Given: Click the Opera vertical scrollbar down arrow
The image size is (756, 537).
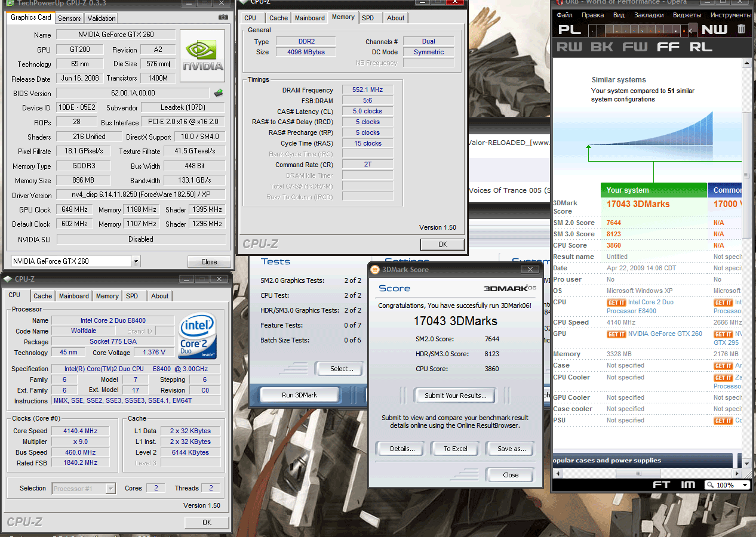Looking at the screenshot, I should pos(746,462).
